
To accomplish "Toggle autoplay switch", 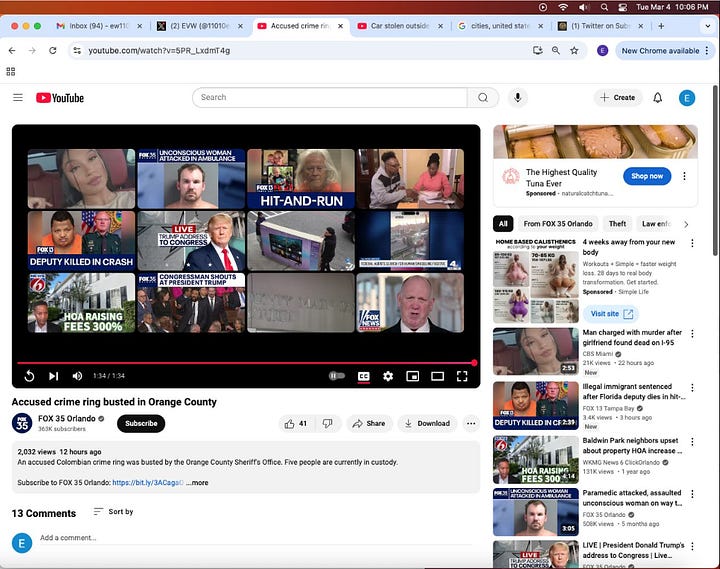I will tap(337, 376).
